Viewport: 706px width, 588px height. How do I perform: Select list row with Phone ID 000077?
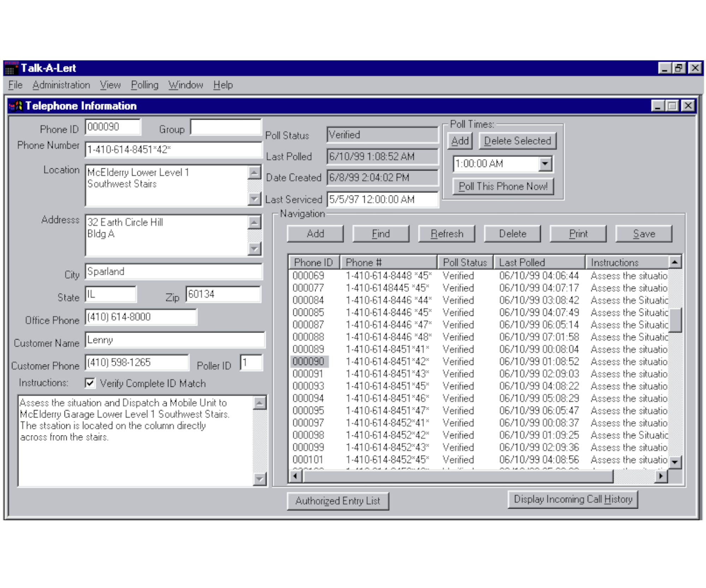479,288
